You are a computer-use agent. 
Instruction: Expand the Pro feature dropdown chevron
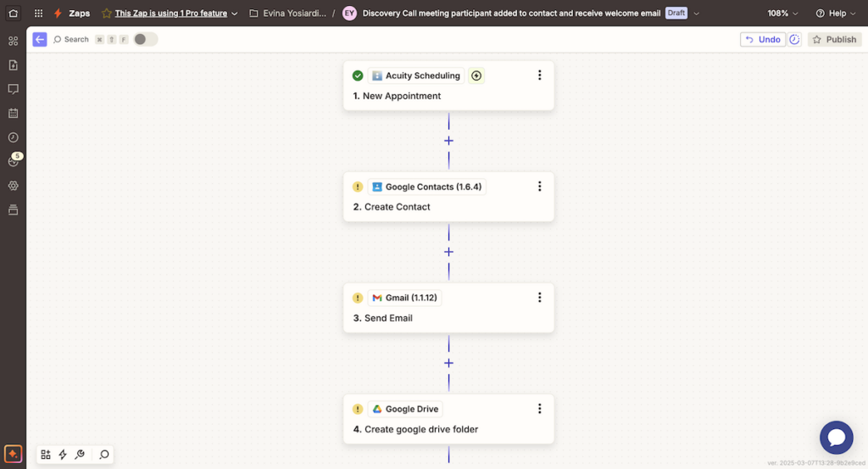pyautogui.click(x=235, y=14)
